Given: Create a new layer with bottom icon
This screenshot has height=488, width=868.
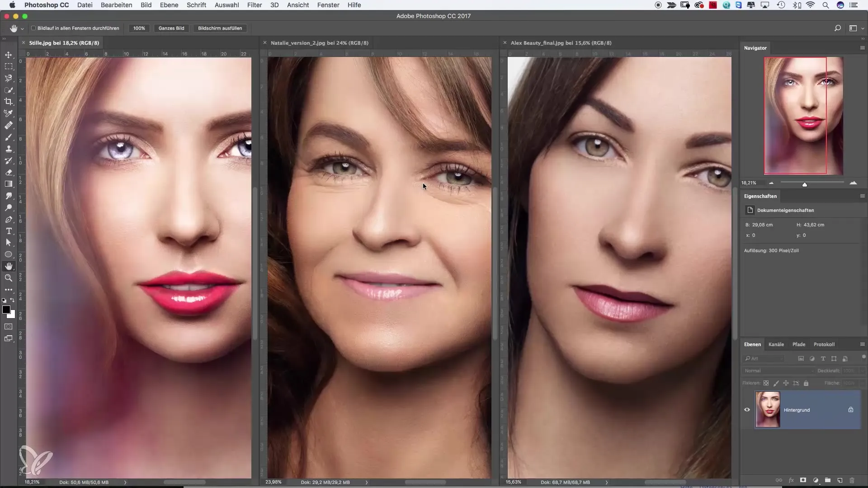Looking at the screenshot, I should [x=840, y=480].
